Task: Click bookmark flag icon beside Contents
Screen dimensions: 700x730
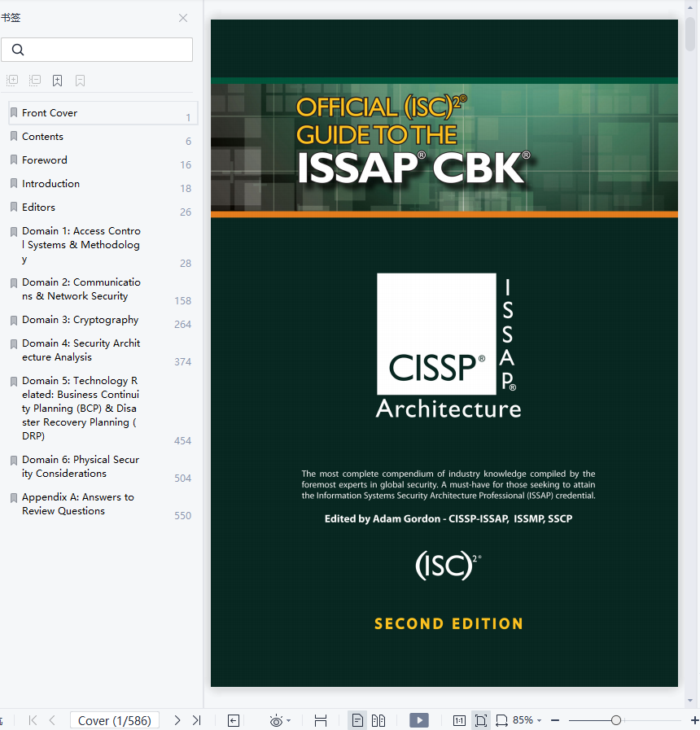Action: 14,137
